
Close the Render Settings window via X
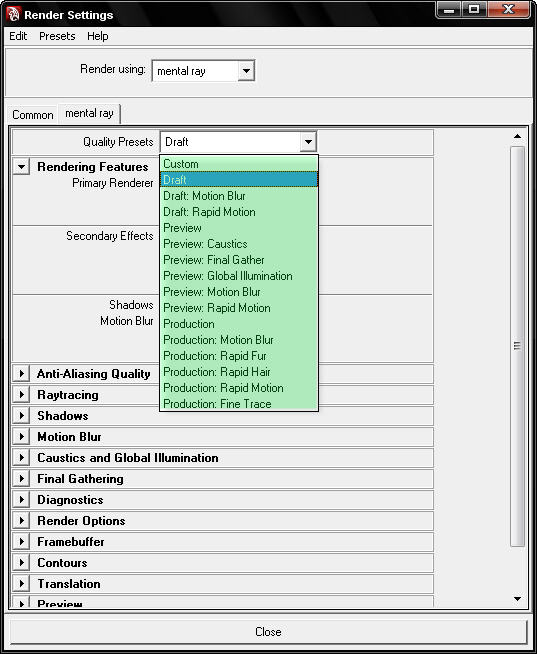(509, 10)
